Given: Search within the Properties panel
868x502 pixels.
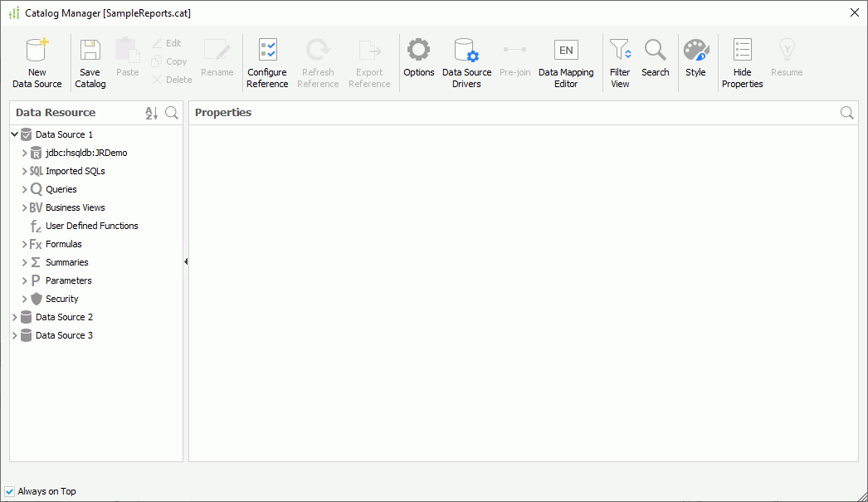Looking at the screenshot, I should click(847, 113).
